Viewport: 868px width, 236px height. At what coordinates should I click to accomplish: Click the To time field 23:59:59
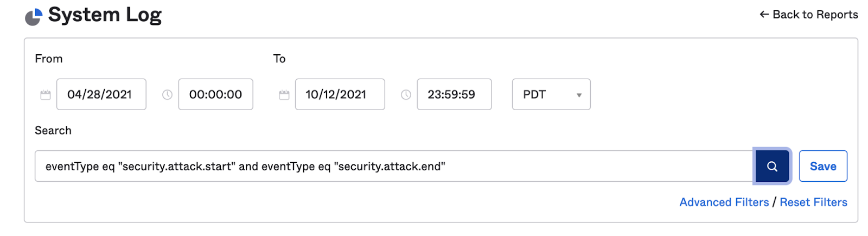coord(454,95)
